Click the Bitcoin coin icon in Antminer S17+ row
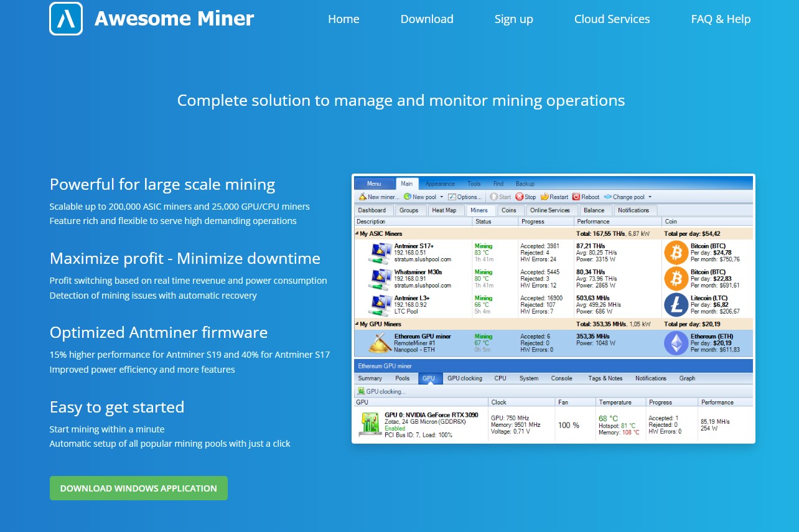799x532 pixels. coord(676,253)
